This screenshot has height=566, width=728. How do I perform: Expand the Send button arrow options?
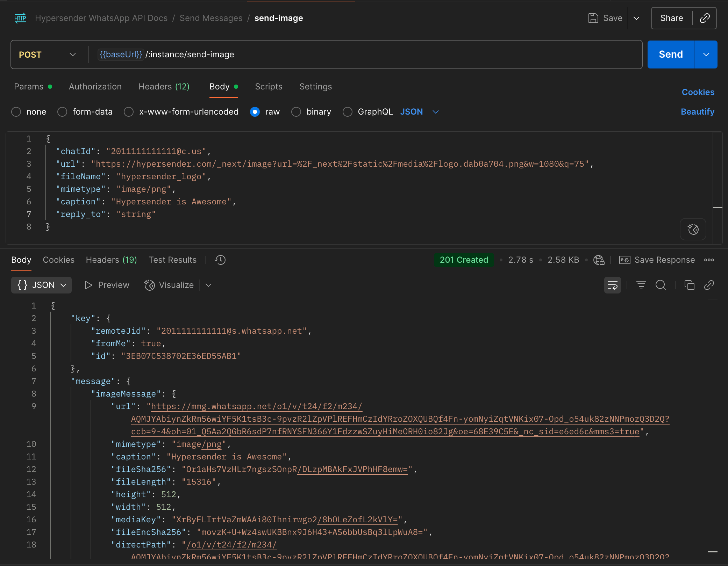point(706,55)
